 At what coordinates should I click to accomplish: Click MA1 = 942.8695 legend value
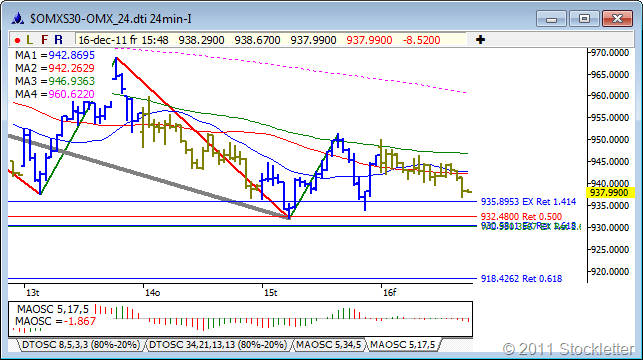coord(71,55)
